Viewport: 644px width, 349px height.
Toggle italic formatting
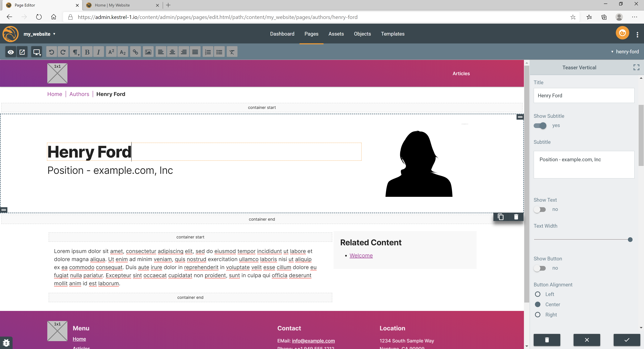pos(98,52)
